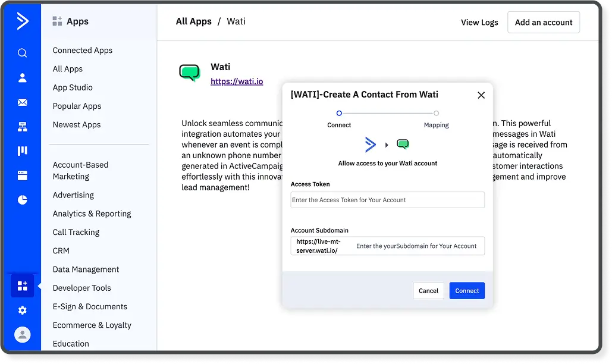
Task: Click the Wati chat bubble logo
Action: pos(190,73)
